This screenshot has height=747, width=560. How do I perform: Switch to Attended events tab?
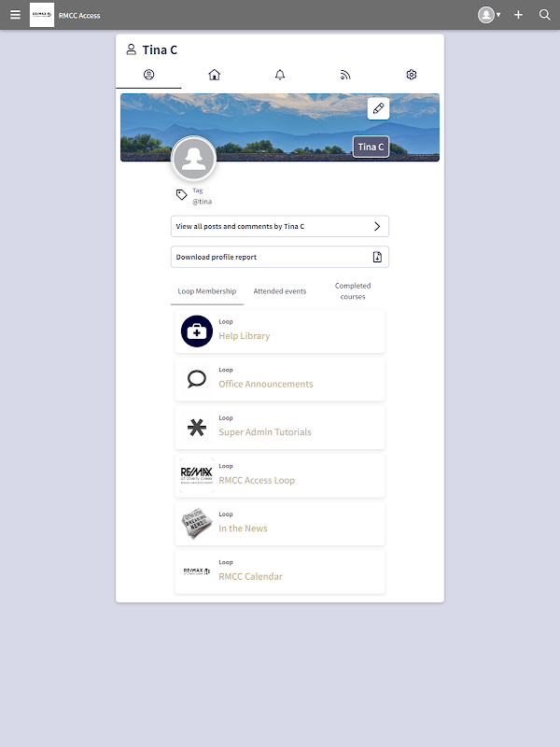pos(279,291)
